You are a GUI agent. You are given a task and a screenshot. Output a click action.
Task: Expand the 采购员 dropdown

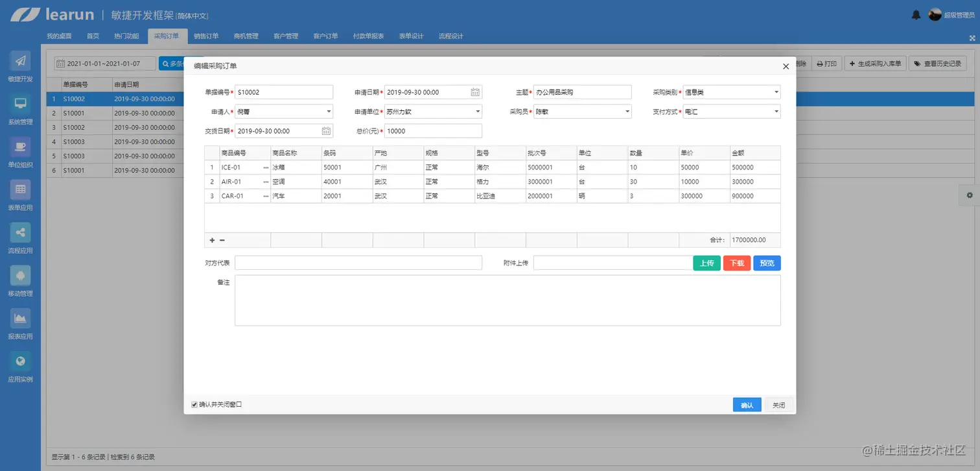tap(627, 112)
